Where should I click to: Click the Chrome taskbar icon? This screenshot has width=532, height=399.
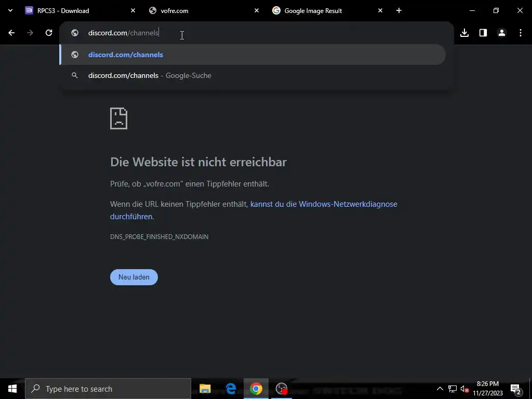click(256, 389)
